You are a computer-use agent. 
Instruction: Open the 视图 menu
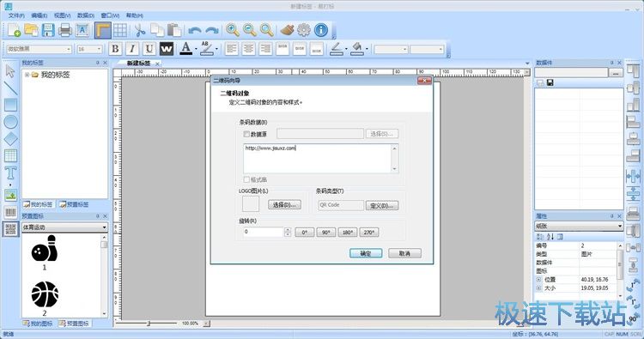click(63, 15)
